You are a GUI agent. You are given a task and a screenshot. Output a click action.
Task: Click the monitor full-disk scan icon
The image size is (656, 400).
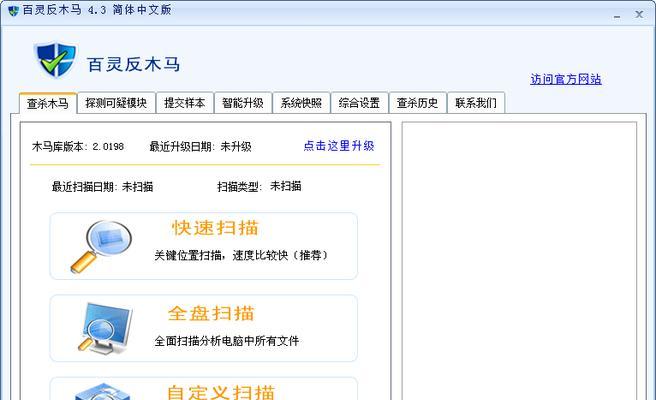point(105,328)
